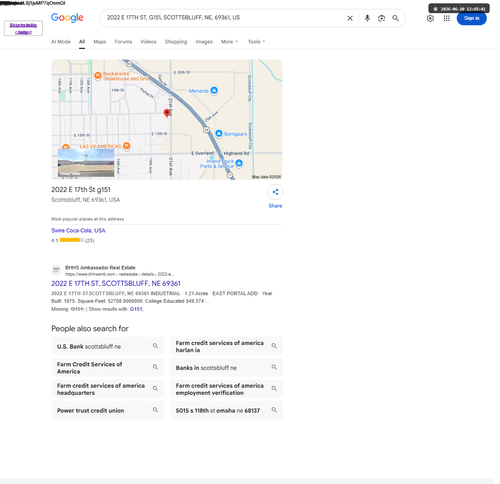Click the 2022 E 17th St g151 address heading

click(x=81, y=190)
